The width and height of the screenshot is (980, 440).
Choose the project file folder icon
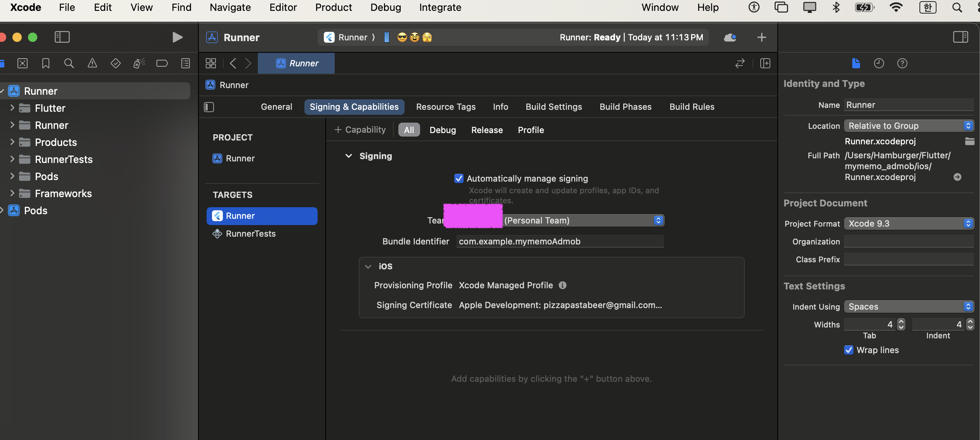(970, 141)
